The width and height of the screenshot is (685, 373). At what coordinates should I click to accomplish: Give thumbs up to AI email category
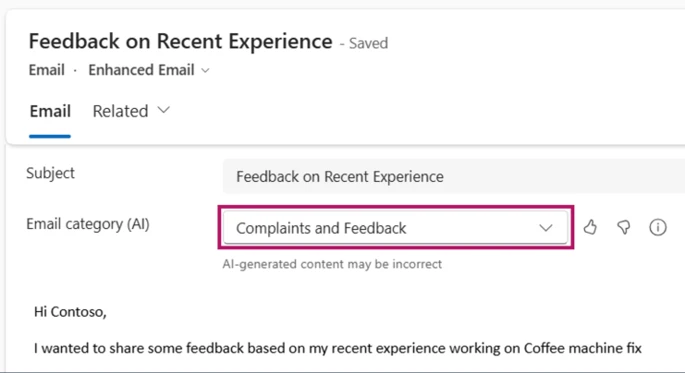[590, 227]
